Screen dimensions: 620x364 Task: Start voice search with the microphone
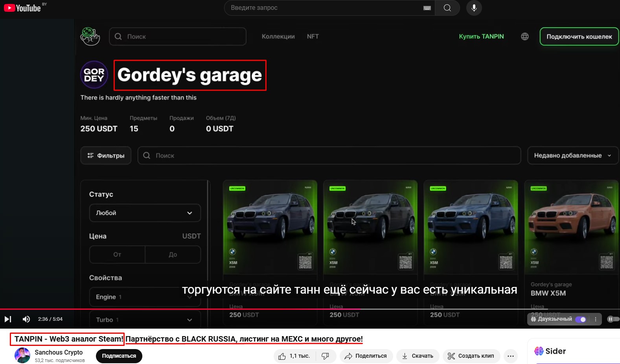click(x=474, y=8)
